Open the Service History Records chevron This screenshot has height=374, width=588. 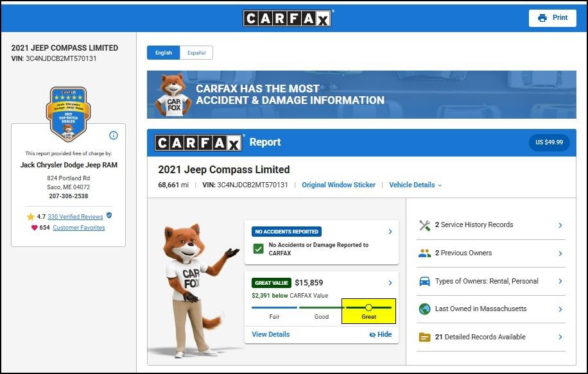[x=560, y=225]
